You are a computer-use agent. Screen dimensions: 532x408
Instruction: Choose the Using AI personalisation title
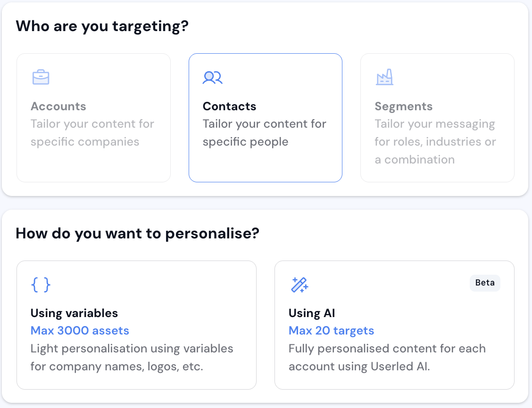click(x=312, y=313)
